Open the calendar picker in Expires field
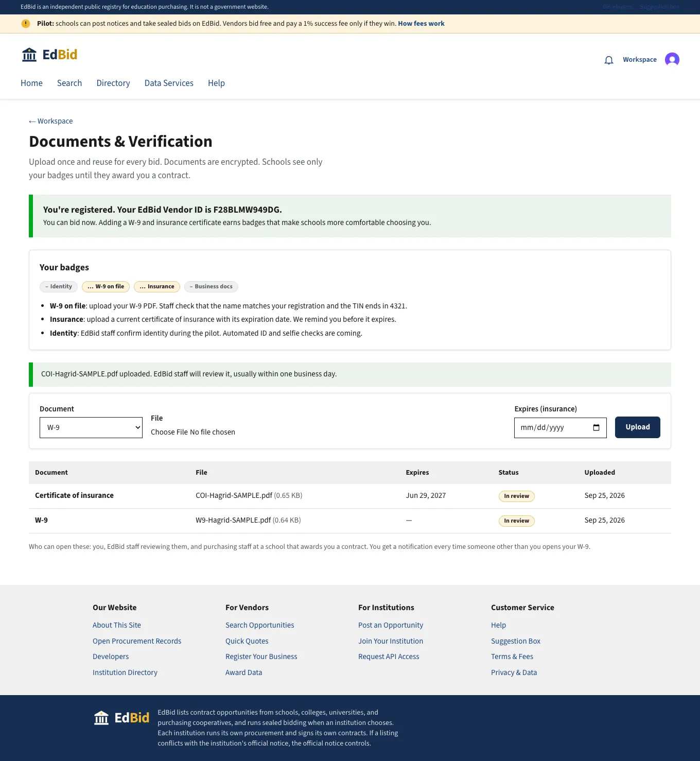The image size is (700, 761). click(596, 428)
